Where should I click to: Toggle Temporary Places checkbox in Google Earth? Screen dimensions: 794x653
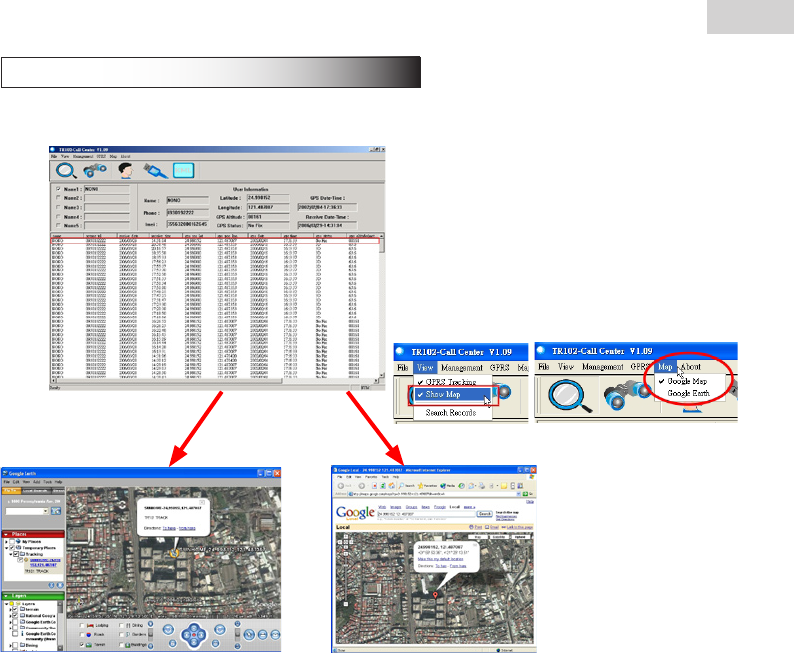pos(12,548)
